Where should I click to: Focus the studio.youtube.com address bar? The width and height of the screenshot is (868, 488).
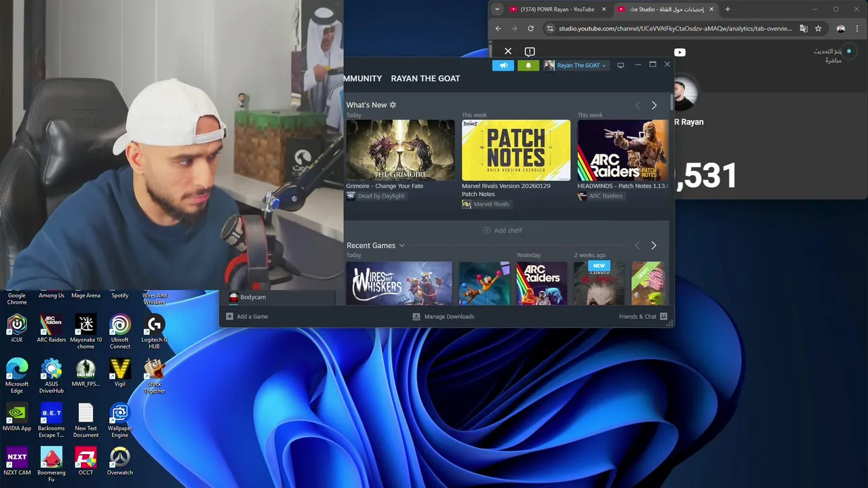coord(675,28)
